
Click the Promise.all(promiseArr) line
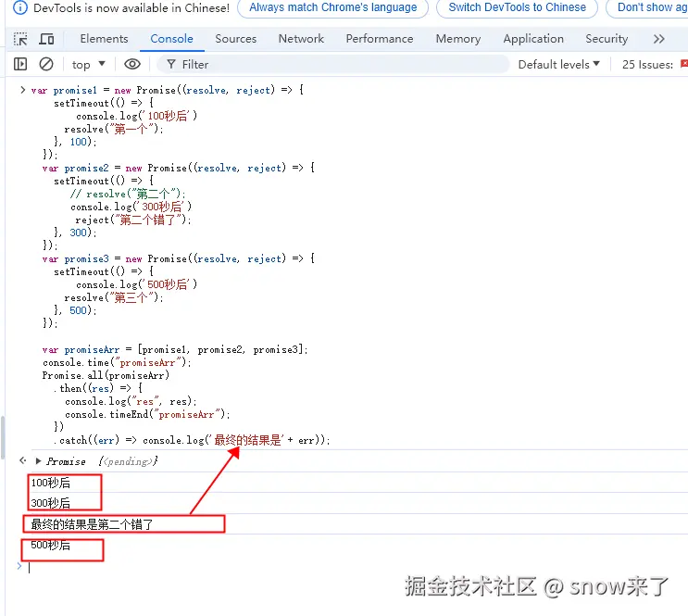coord(106,375)
